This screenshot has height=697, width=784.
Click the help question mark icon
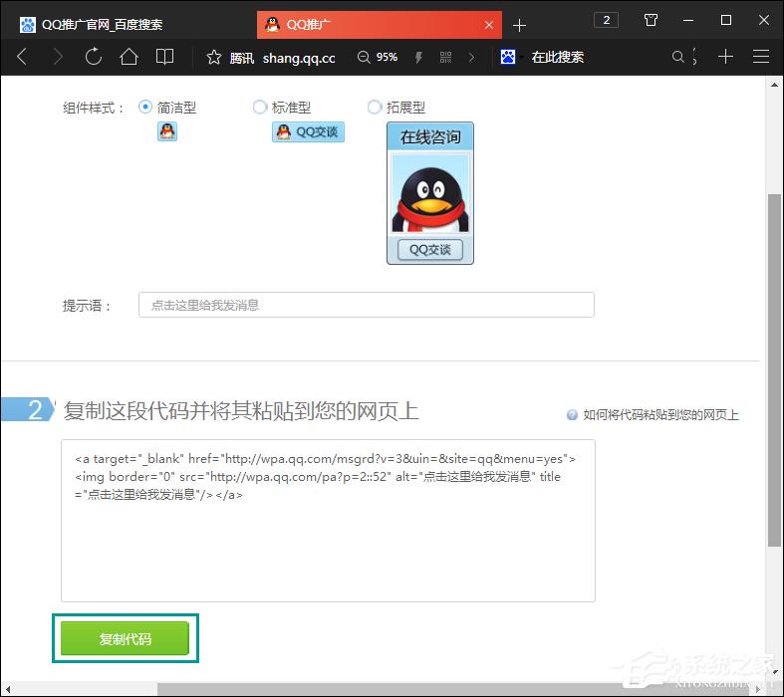(572, 415)
